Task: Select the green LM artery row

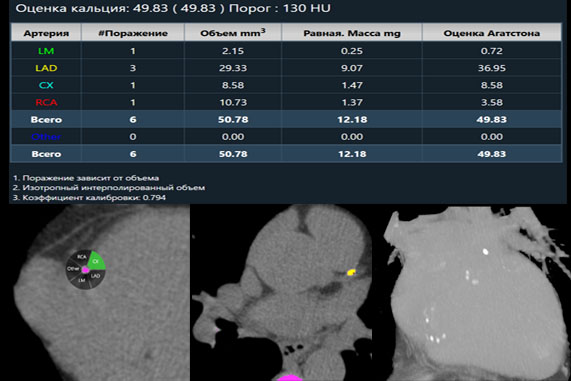Action: coord(286,51)
